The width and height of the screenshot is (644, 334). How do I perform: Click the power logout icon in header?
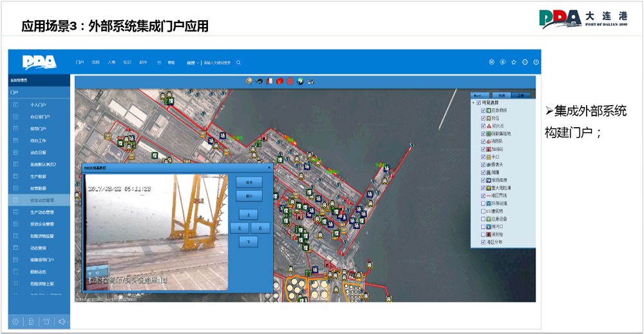536,62
